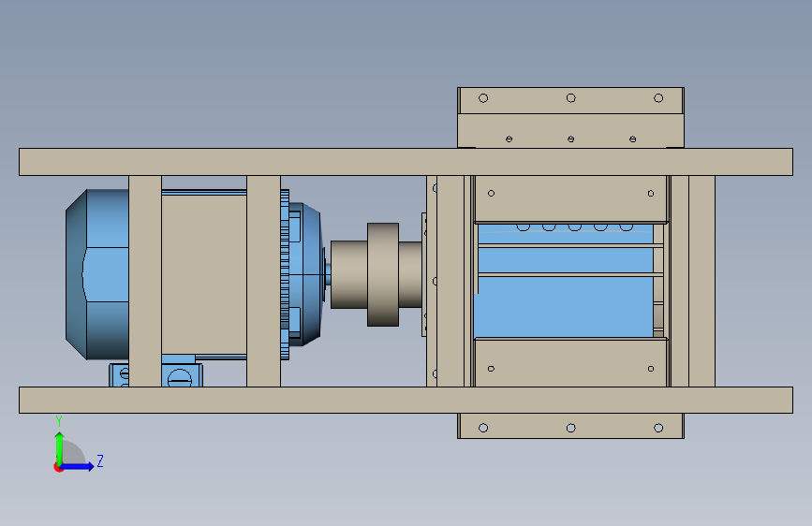
Task: Select the leftmost vertical crossbar over the motor
Action: [x=145, y=281]
